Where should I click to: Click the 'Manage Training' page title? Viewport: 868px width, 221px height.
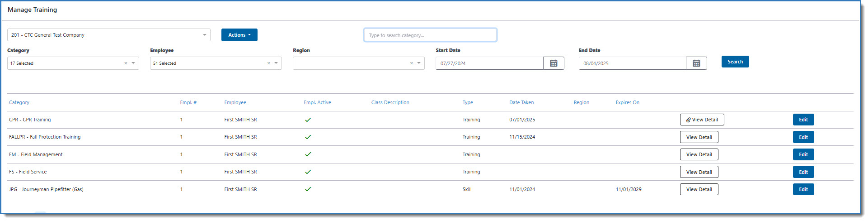click(x=33, y=10)
